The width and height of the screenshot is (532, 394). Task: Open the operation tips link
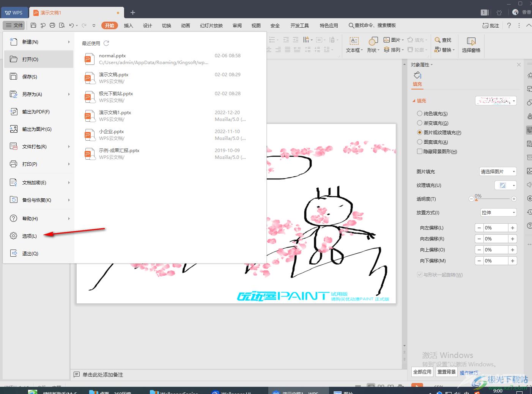469,373
